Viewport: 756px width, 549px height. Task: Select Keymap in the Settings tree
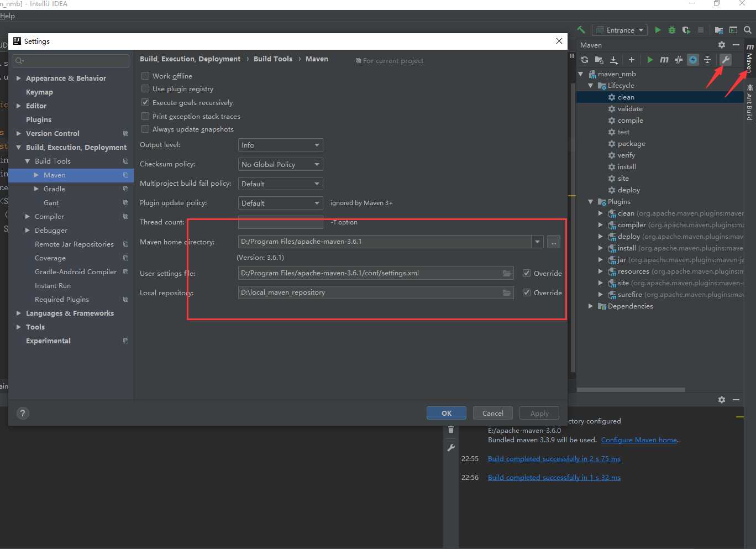coord(39,92)
